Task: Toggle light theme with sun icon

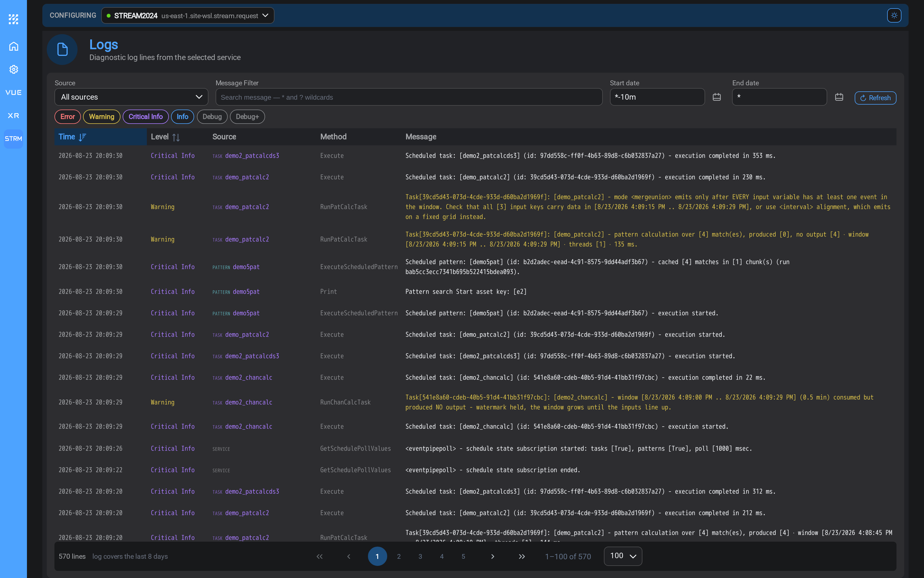Action: coord(894,16)
